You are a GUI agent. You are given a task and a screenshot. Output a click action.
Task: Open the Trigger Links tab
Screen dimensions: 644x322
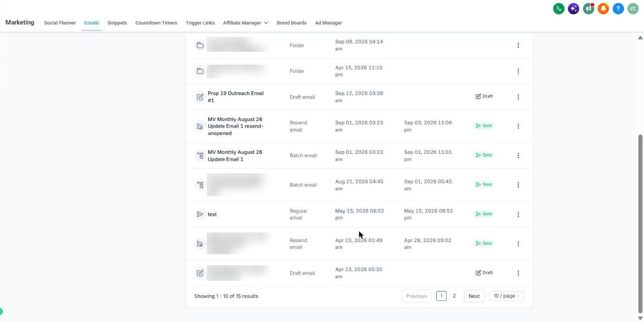coord(200,23)
